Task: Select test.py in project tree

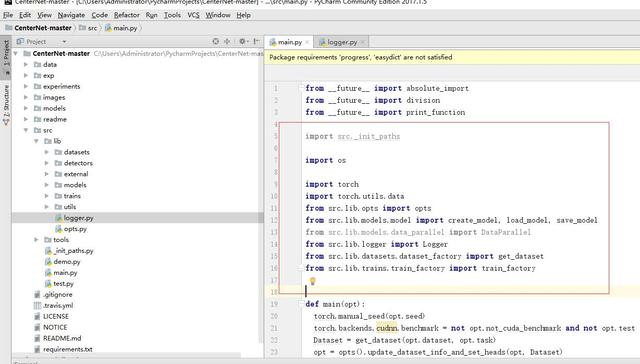Action: pyautogui.click(x=63, y=284)
